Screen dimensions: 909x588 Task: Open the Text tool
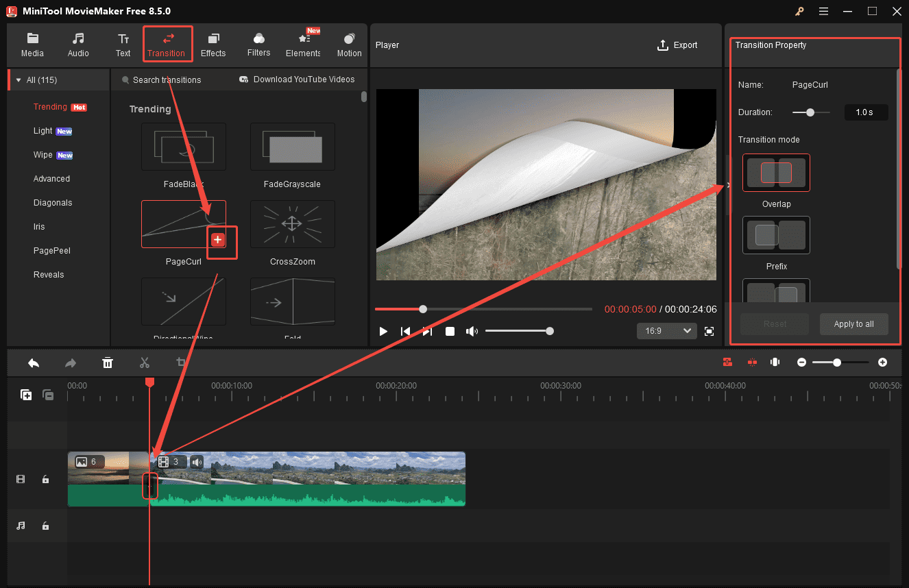click(x=123, y=44)
